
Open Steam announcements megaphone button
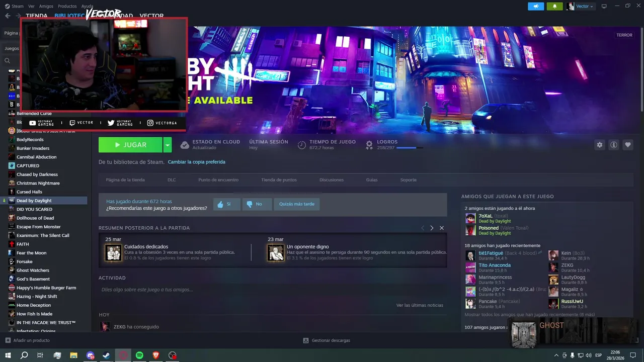point(536,6)
